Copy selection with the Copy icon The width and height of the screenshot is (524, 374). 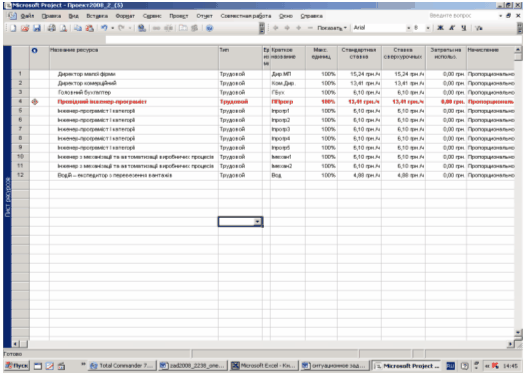(78, 28)
